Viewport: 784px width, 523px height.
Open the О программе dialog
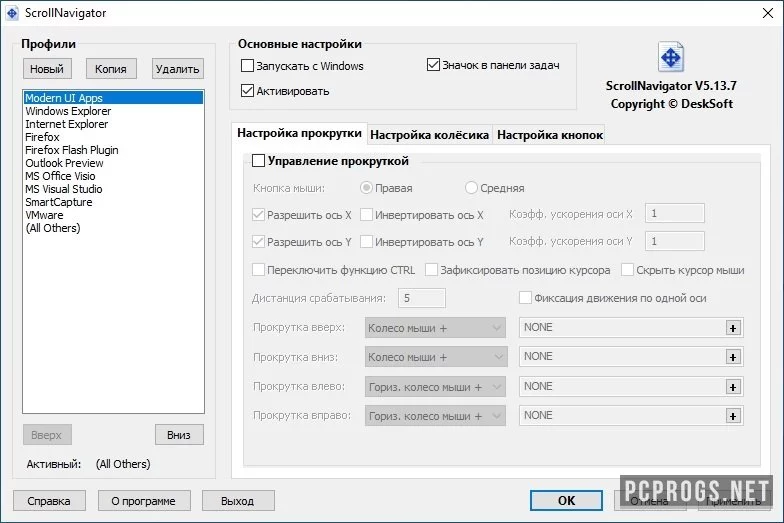(x=144, y=500)
